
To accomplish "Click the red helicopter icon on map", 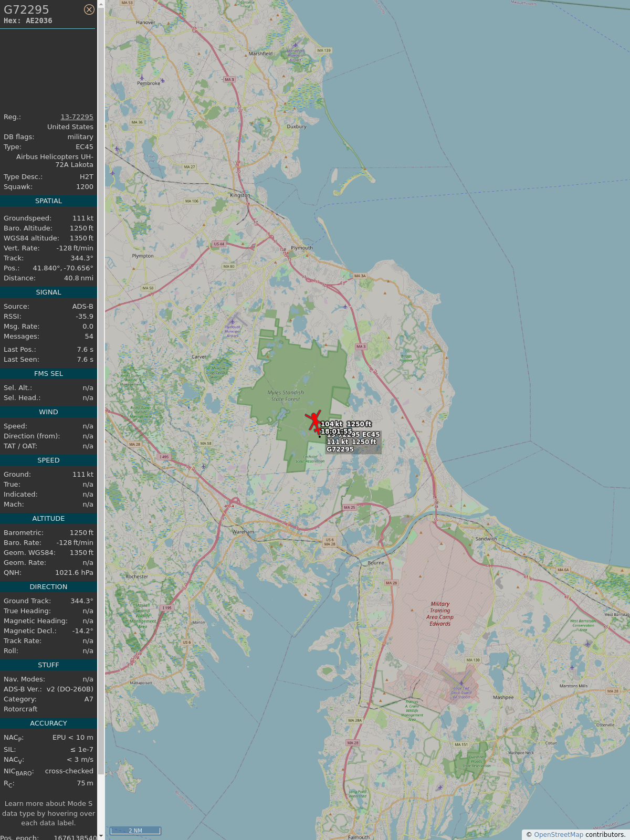I will [314, 422].
